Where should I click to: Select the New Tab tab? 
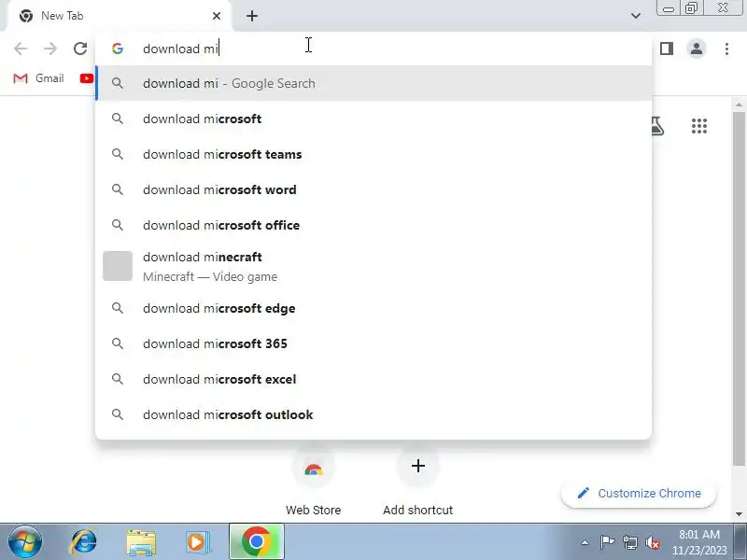click(x=120, y=16)
